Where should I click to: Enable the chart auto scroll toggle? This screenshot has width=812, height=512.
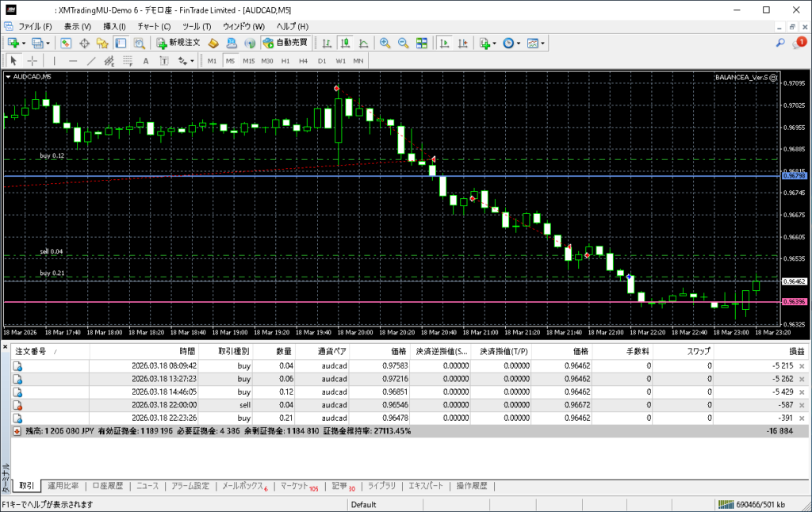pyautogui.click(x=445, y=43)
